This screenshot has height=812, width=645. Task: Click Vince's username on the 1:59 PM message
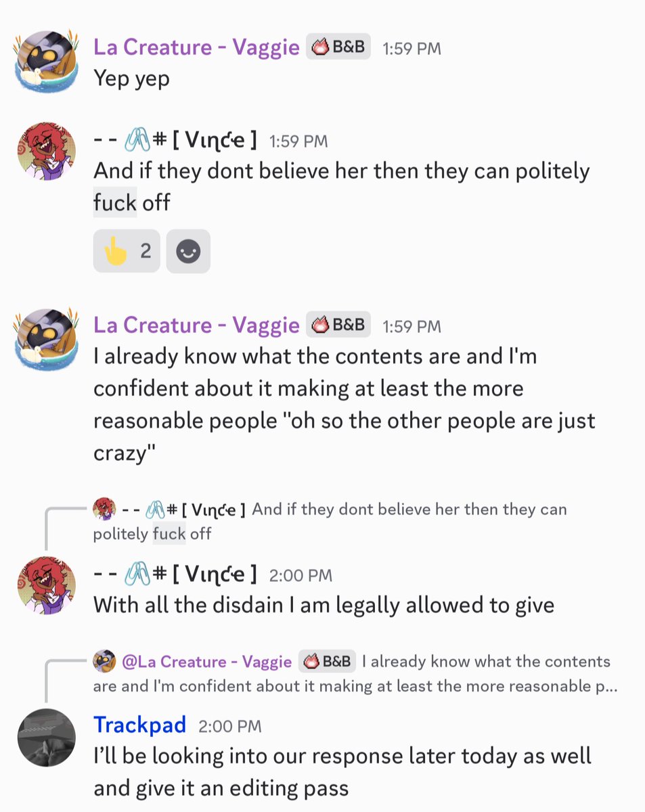coord(175,141)
